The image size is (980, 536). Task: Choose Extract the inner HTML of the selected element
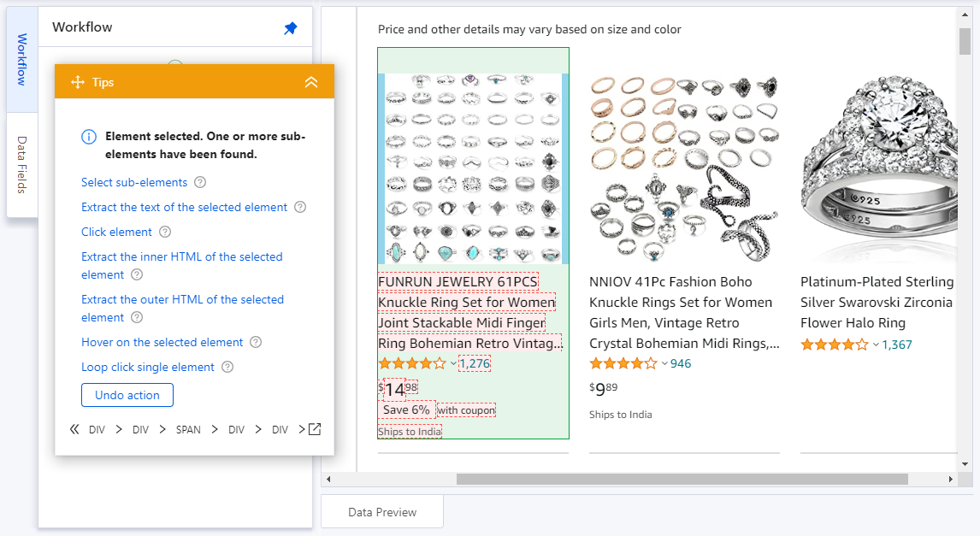click(182, 266)
